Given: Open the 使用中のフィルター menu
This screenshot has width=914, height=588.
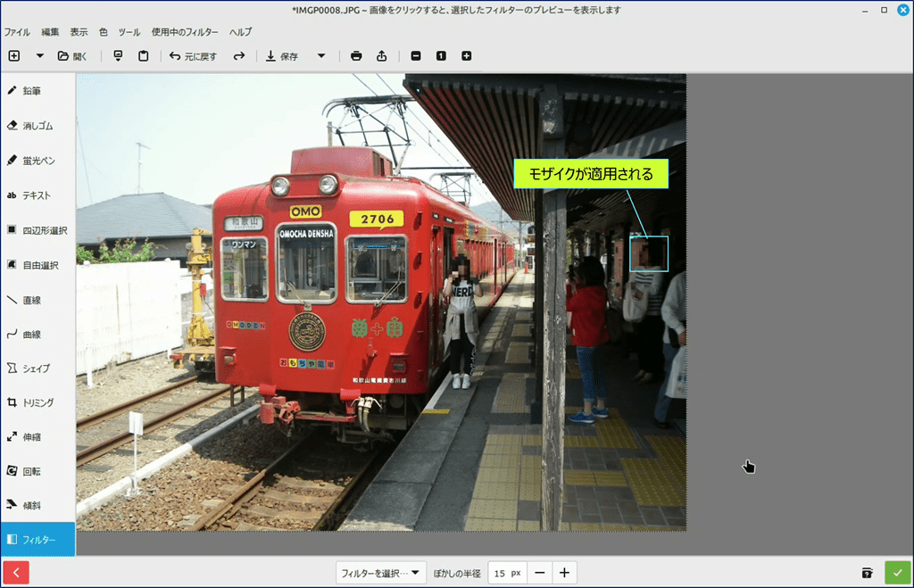Looking at the screenshot, I should 185,32.
